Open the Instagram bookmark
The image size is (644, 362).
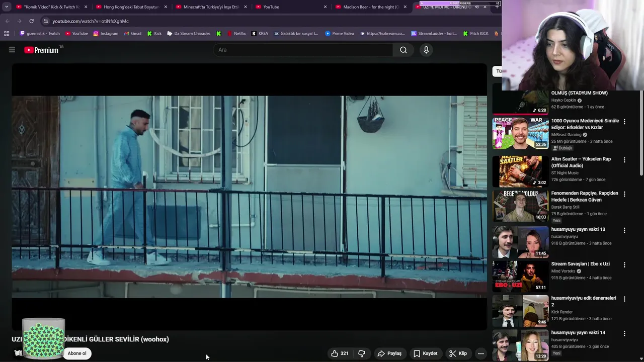[106, 34]
